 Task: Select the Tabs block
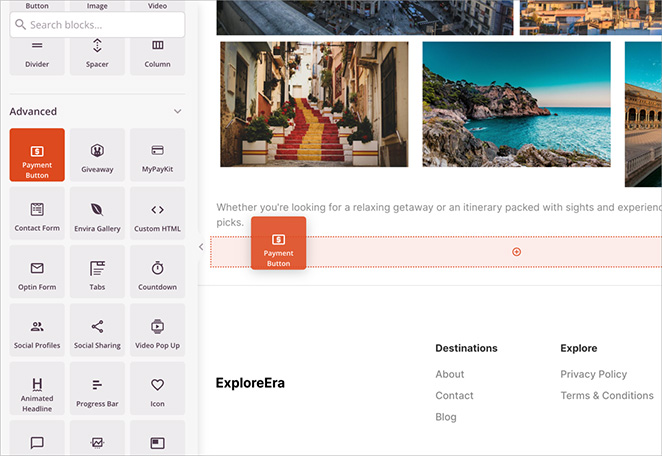pyautogui.click(x=97, y=273)
